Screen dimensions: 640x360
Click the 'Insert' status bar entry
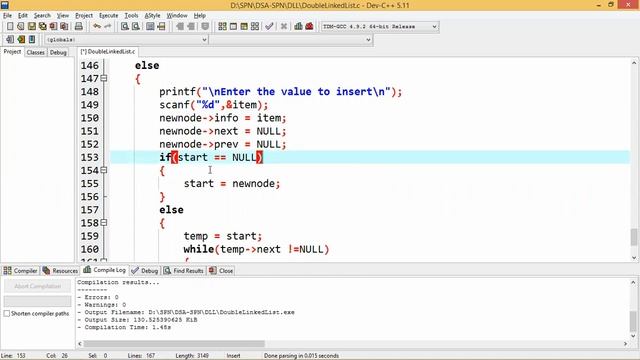coord(233,356)
